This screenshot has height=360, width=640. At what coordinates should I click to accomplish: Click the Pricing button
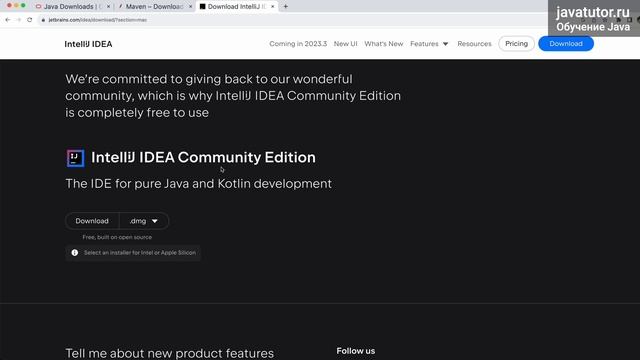point(516,44)
